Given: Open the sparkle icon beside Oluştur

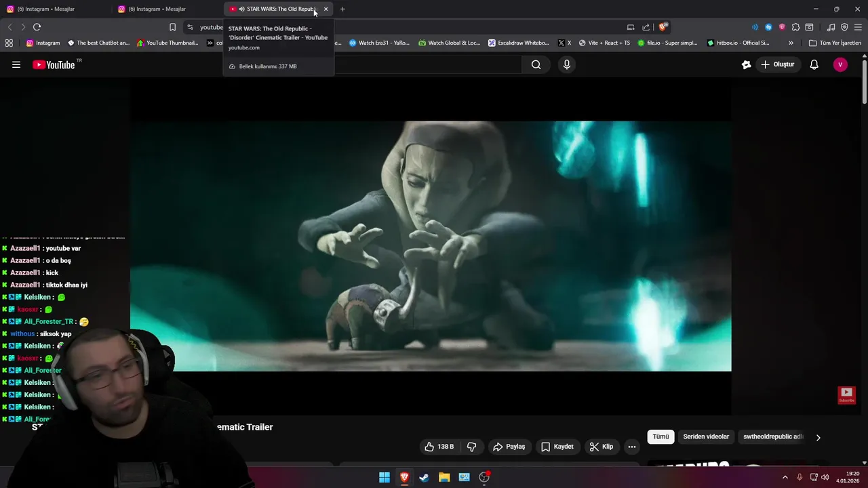Looking at the screenshot, I should (747, 65).
